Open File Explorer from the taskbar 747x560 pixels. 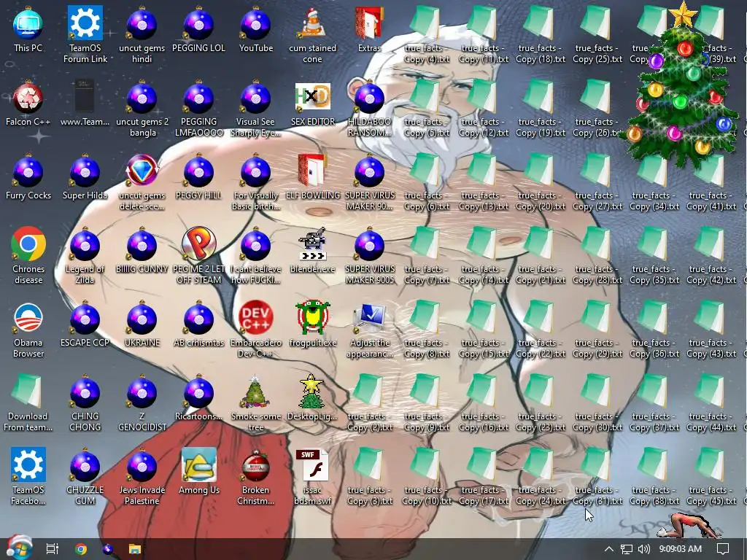pyautogui.click(x=135, y=549)
